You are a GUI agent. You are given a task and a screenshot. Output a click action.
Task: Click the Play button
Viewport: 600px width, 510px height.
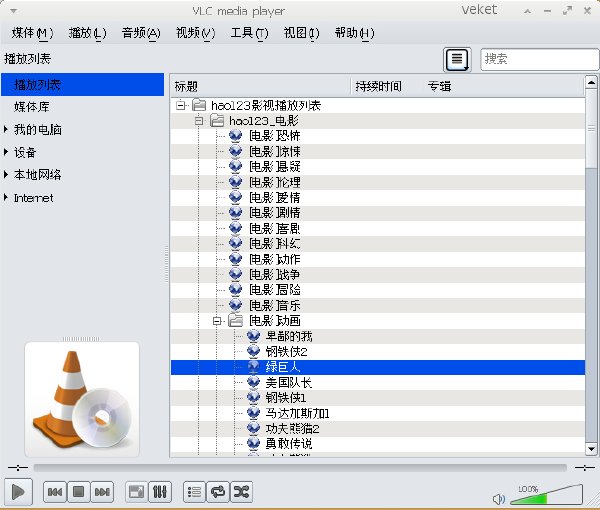click(18, 492)
